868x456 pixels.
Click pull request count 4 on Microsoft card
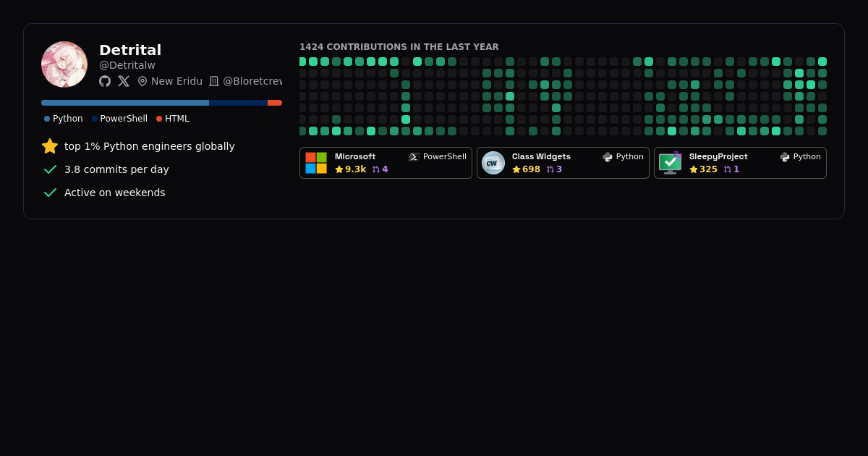[x=385, y=169]
